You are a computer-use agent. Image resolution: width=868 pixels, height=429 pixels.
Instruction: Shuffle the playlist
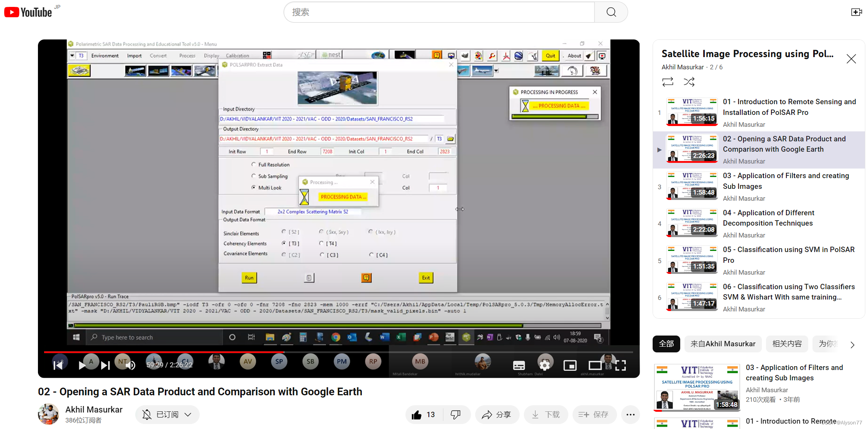pyautogui.click(x=689, y=82)
